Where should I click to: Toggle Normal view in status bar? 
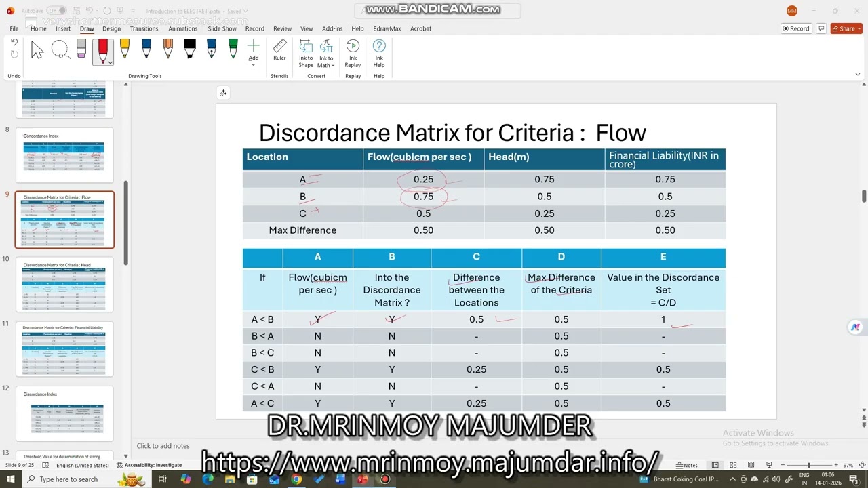(715, 465)
